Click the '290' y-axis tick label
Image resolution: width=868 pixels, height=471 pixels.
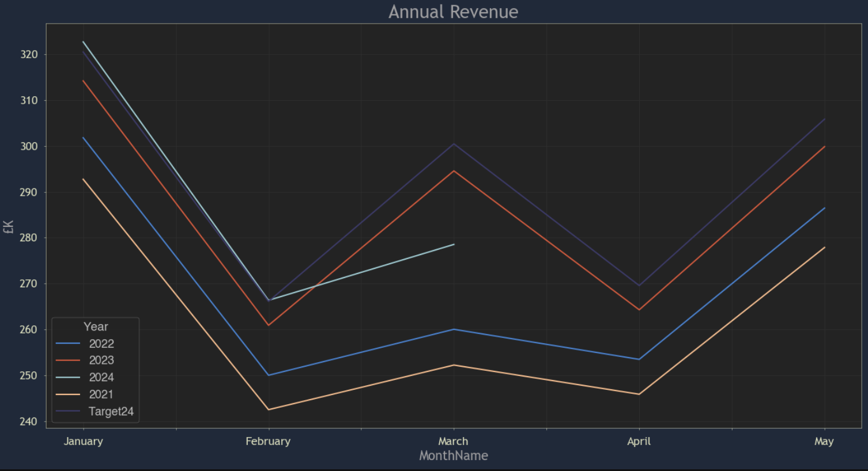pos(29,192)
